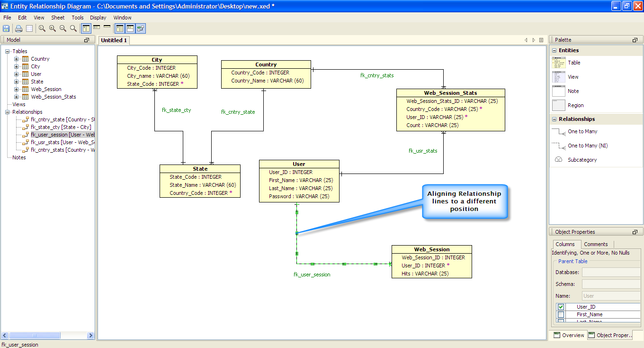Collapse the Tables node in Model tree
The height and width of the screenshot is (348, 644).
pyautogui.click(x=8, y=51)
